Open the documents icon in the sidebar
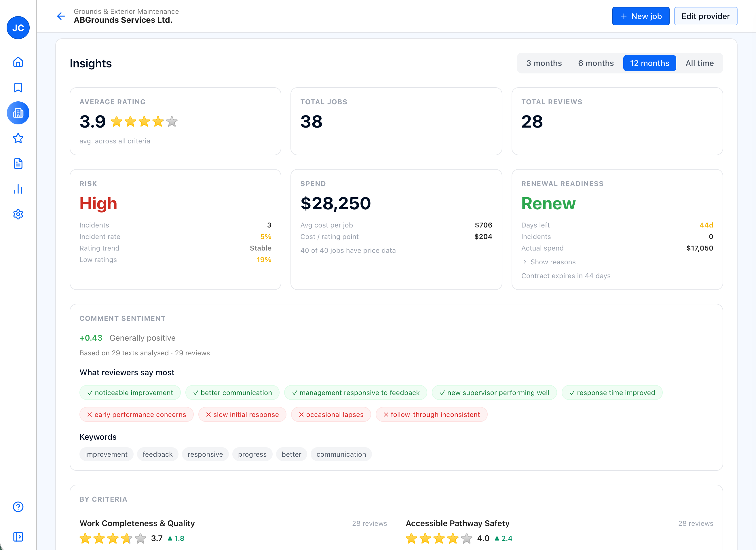 coord(18,164)
